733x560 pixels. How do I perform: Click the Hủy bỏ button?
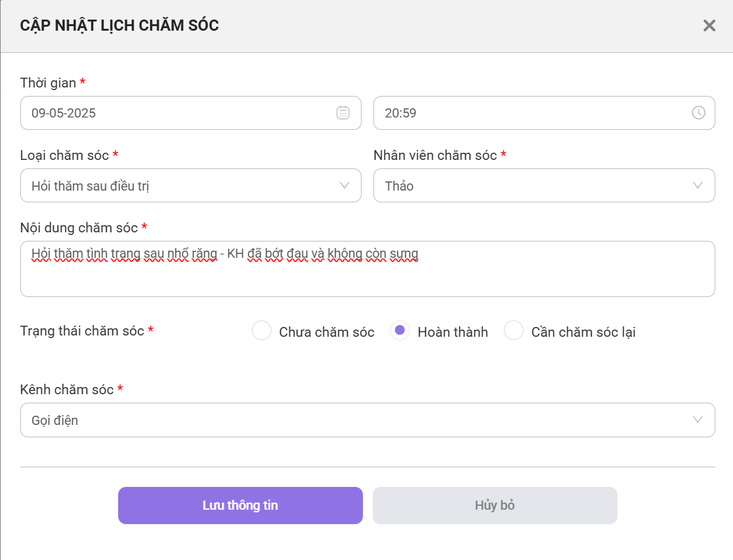495,505
